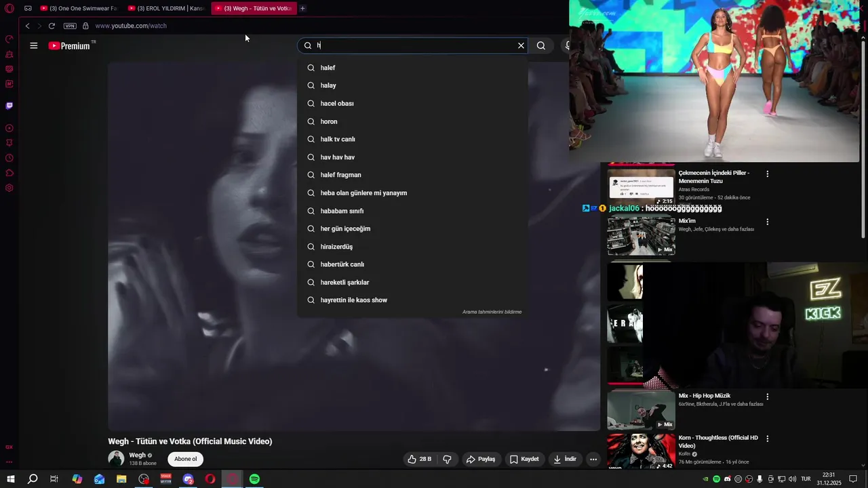Save the video with Kaydet
868x488 pixels.
click(x=524, y=459)
